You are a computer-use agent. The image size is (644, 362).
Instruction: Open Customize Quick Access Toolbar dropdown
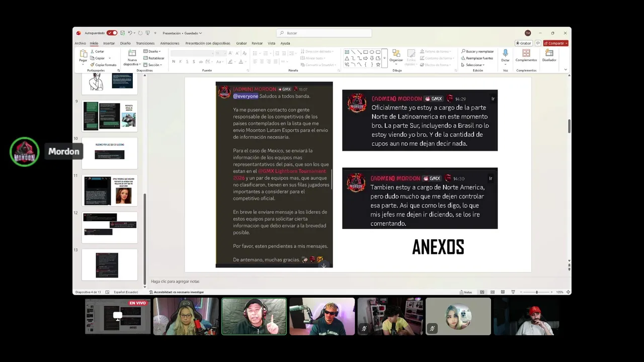[155, 33]
